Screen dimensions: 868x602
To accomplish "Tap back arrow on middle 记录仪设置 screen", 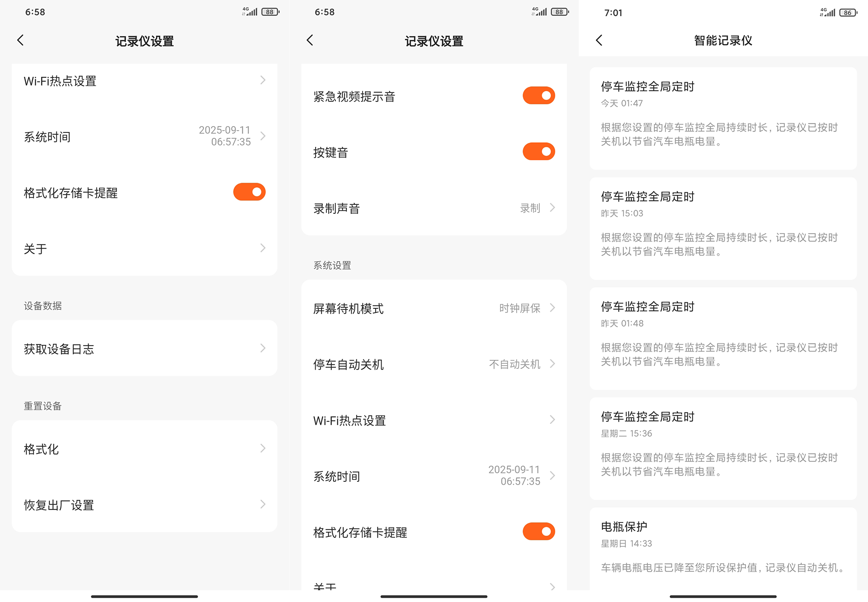I will pyautogui.click(x=310, y=40).
